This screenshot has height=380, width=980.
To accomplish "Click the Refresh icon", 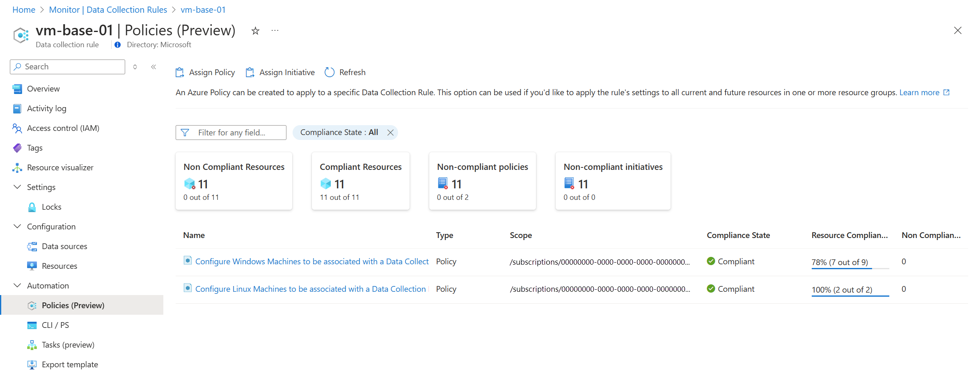I will [330, 72].
